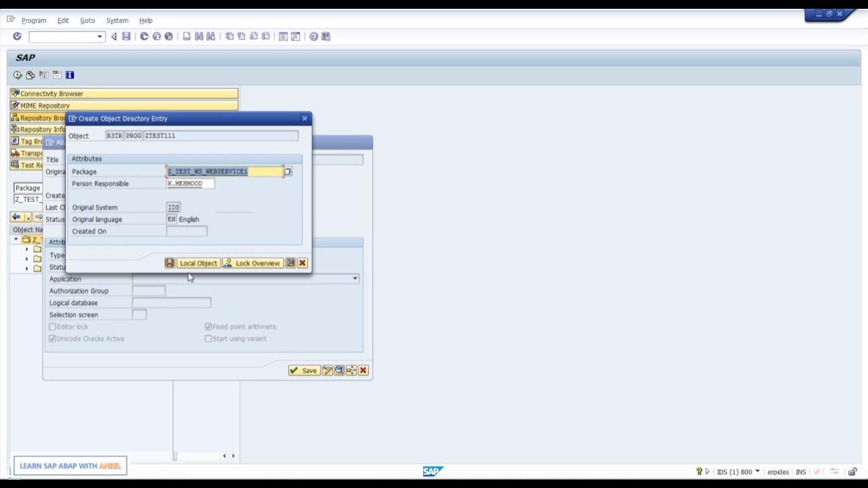Open the command field dropdown arrow
Image resolution: width=868 pixels, height=488 pixels.
tap(100, 37)
